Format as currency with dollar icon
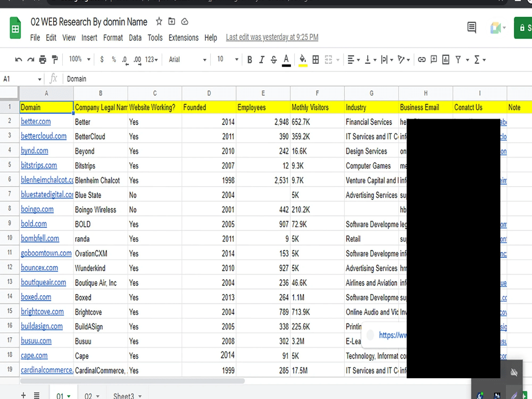The image size is (532, 399). click(x=102, y=60)
